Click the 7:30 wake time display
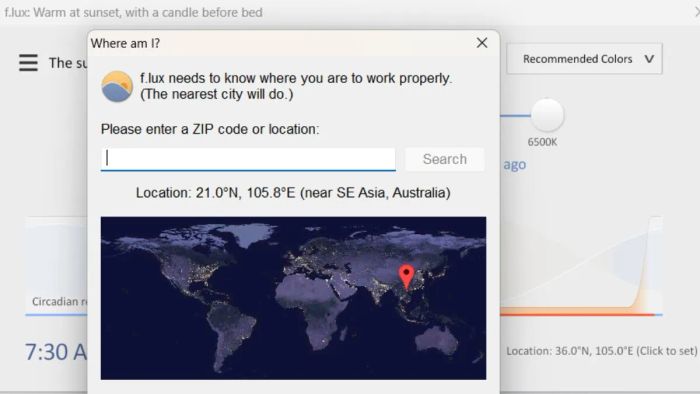The height and width of the screenshot is (394, 700). (56, 352)
